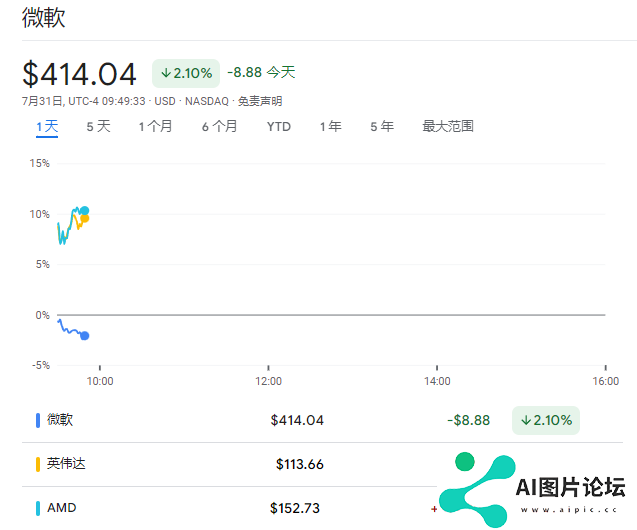Screen dimensions: 637x530
Task: Click the blue 微軟 endpoint dot on the chart
Action: tap(84, 336)
